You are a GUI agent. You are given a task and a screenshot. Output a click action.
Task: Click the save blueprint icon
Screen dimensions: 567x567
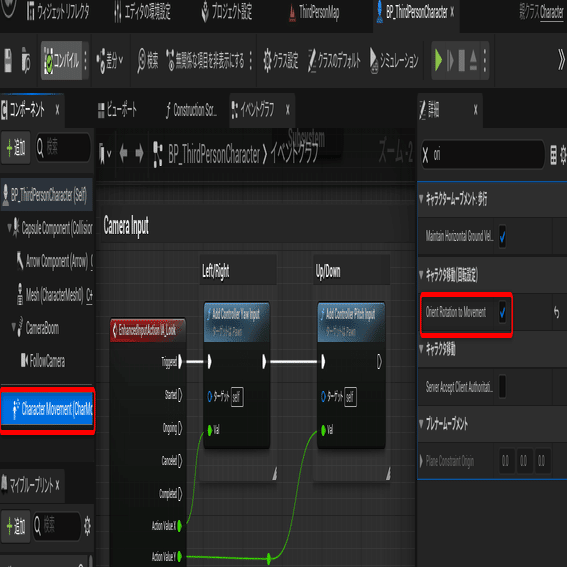pos(8,60)
